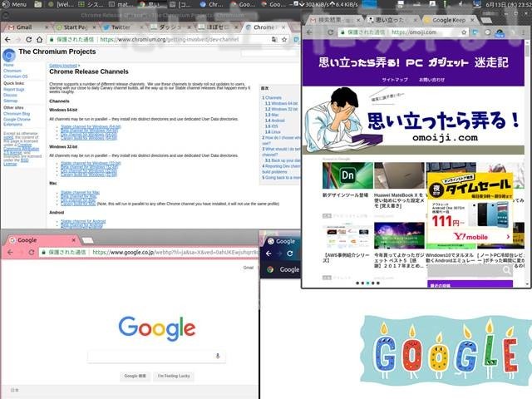Click the microphone voice search icon
Image resolution: width=532 pixels, height=399 pixels.
tap(218, 356)
